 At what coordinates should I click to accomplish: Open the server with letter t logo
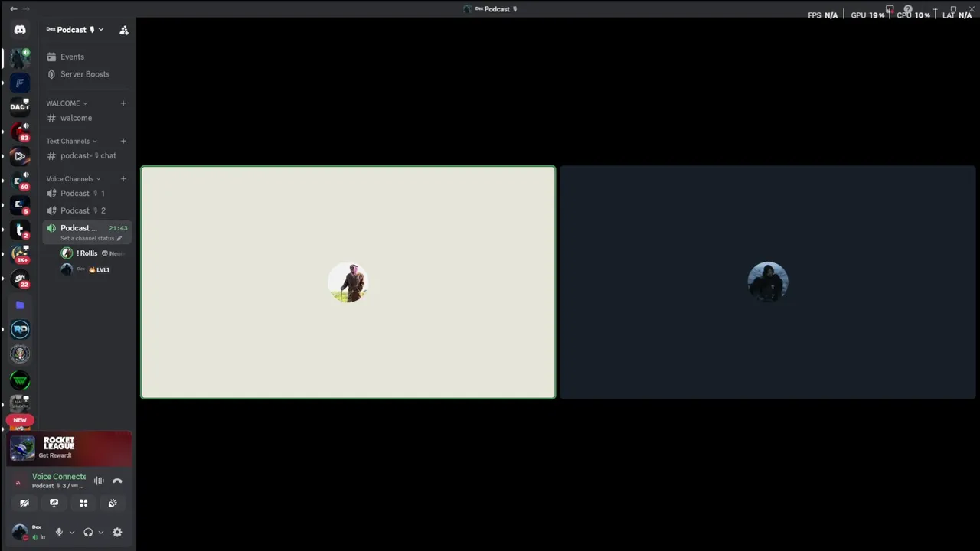click(x=20, y=230)
